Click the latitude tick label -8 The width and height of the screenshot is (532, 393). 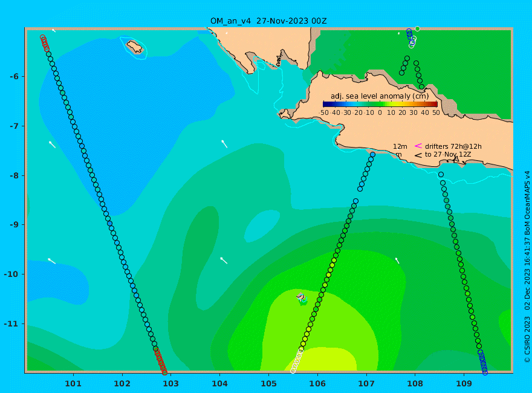(x=14, y=175)
